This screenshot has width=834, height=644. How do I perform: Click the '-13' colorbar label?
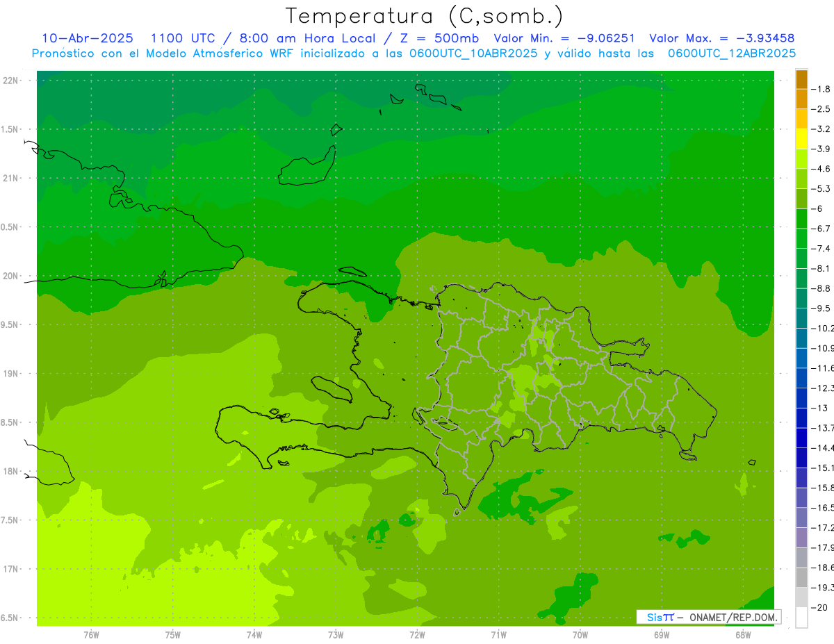[821, 408]
